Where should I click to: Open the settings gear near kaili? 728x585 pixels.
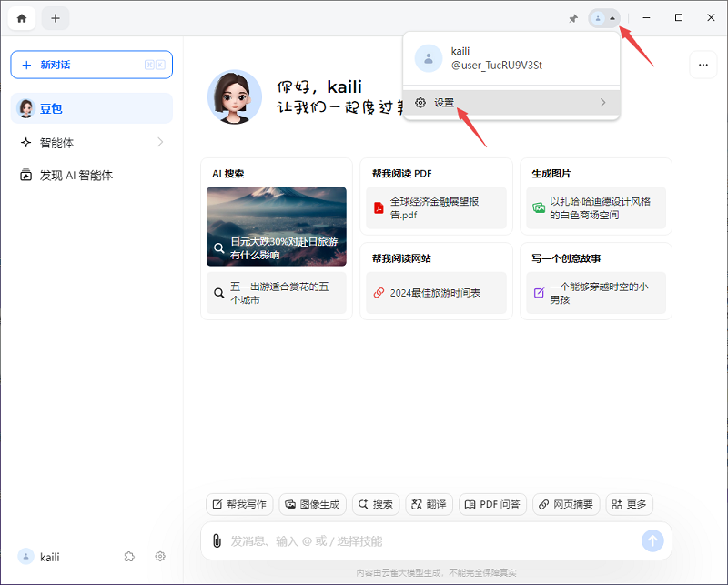click(160, 557)
